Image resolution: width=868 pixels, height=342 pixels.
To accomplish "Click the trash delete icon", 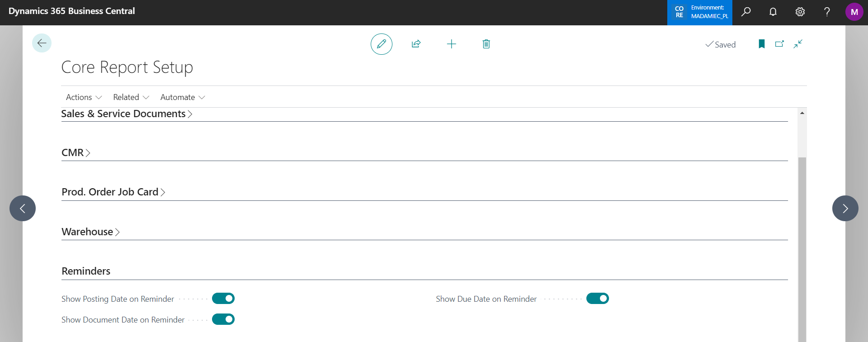I will (x=486, y=44).
